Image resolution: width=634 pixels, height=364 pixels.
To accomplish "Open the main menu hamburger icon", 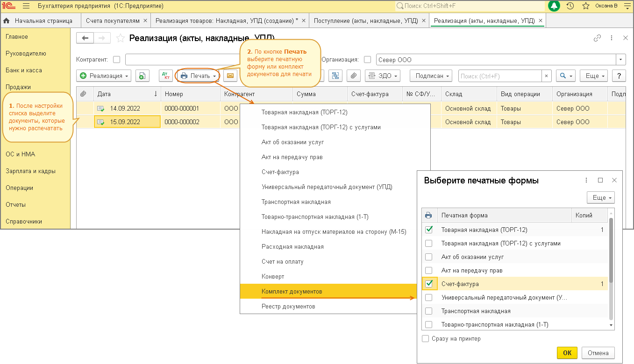I will 26,6.
